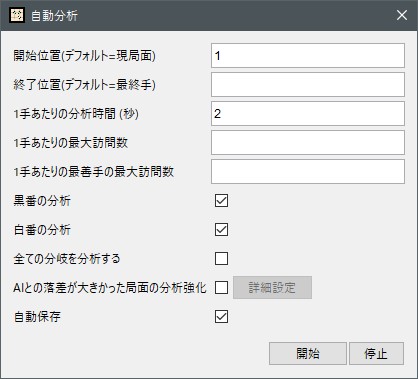The image size is (418, 379).
Task: Close the 自動分析 dialog window
Action: coord(402,15)
